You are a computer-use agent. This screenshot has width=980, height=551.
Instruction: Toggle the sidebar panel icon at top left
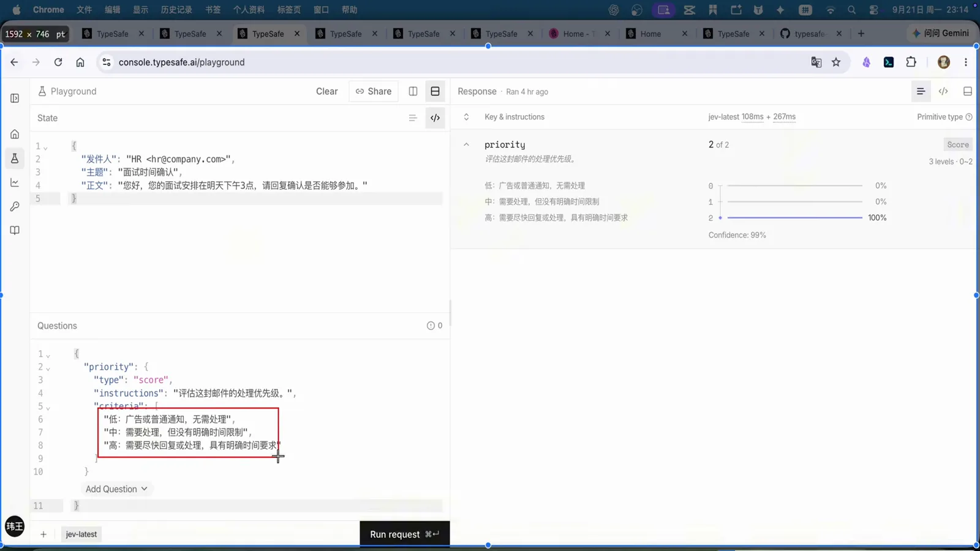coord(15,98)
